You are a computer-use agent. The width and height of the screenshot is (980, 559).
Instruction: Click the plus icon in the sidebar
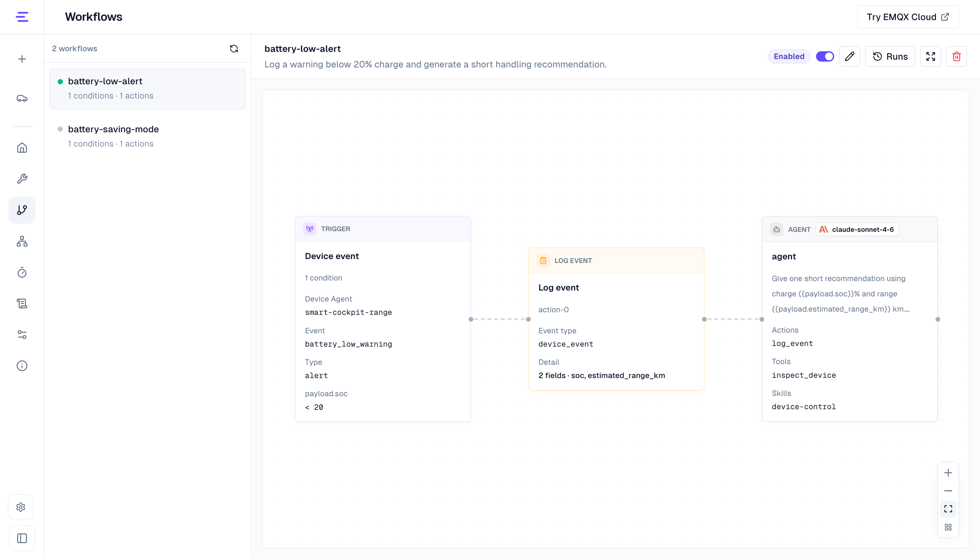click(22, 59)
